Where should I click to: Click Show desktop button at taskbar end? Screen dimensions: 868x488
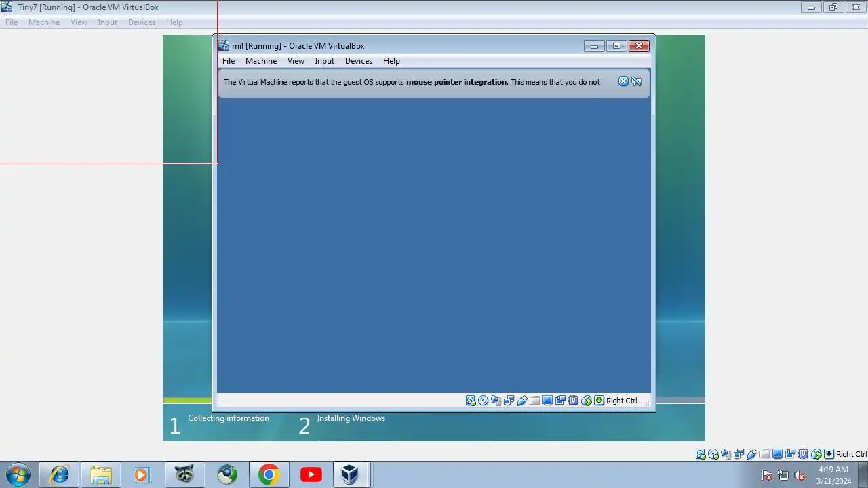coord(863,475)
